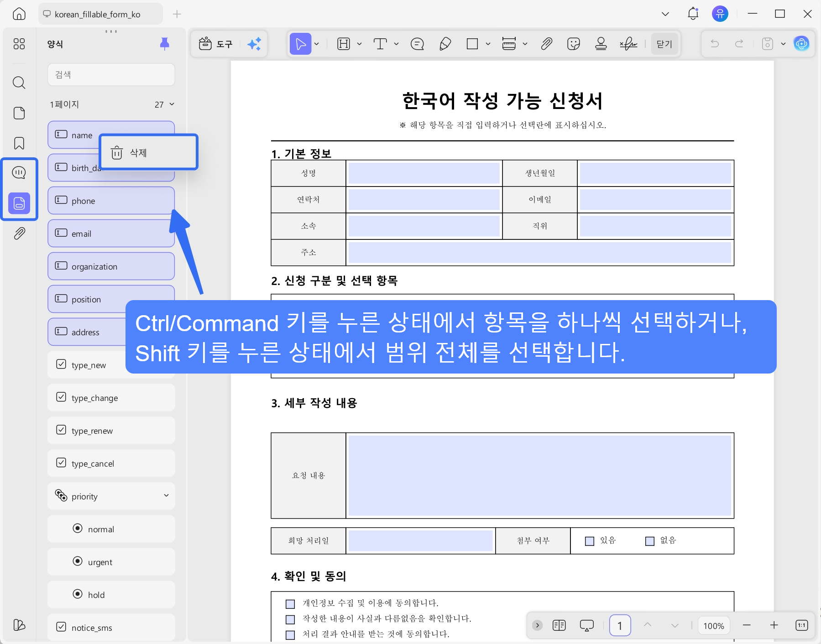Screen dimensions: 821x644
Task: Select the phone form field item
Action: click(111, 201)
